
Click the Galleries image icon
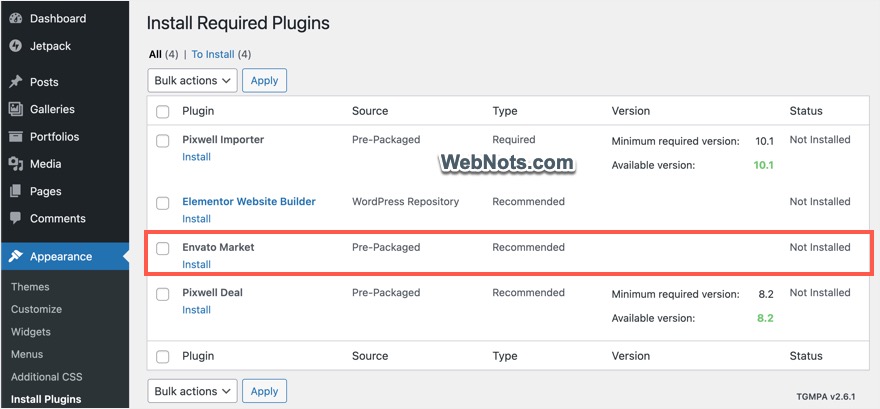pyautogui.click(x=16, y=109)
